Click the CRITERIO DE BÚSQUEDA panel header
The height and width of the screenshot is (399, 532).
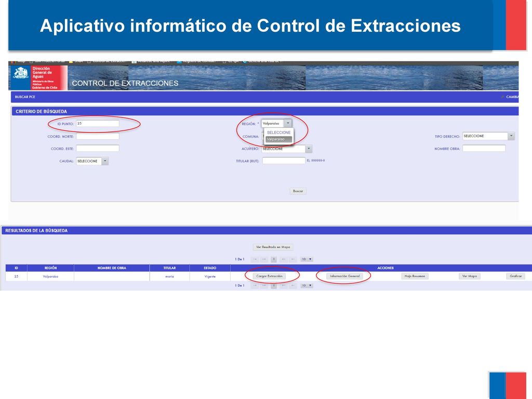pyautogui.click(x=265, y=111)
